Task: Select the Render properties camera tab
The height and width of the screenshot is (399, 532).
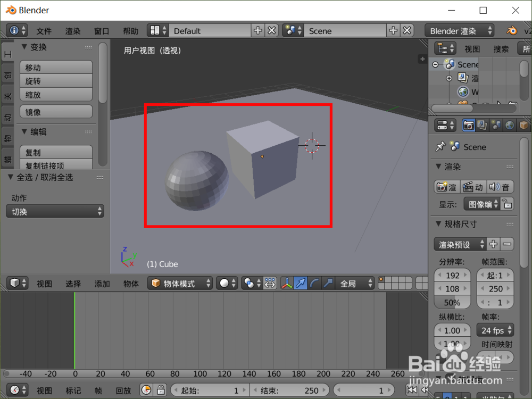Action: point(469,126)
